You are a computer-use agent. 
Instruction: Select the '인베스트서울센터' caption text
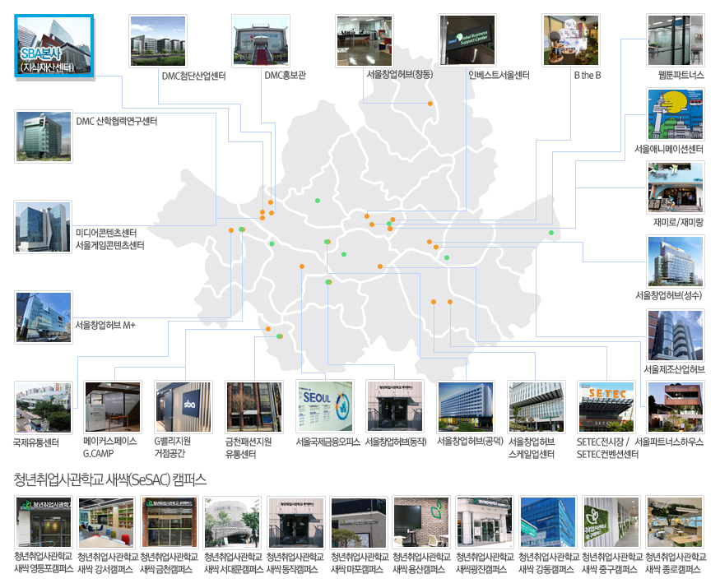(499, 76)
